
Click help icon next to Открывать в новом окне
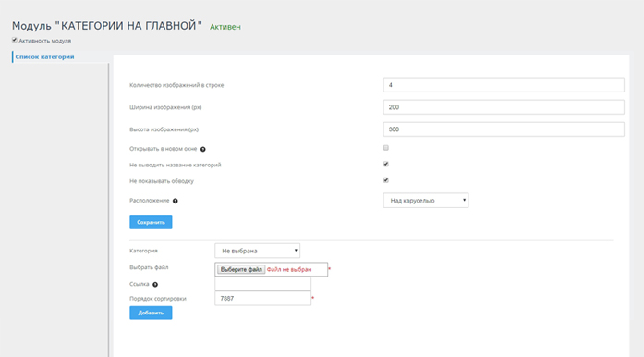tap(203, 149)
